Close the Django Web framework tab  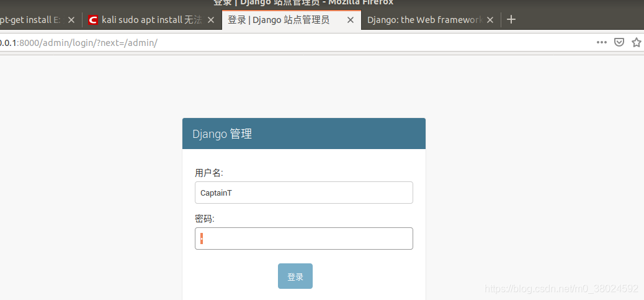490,20
